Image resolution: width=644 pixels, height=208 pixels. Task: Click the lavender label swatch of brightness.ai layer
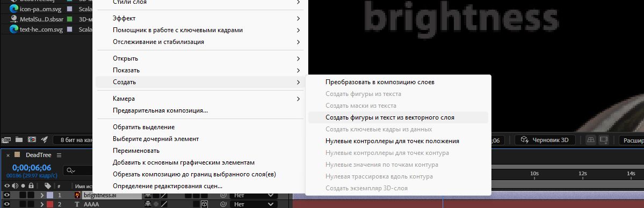click(x=50, y=195)
